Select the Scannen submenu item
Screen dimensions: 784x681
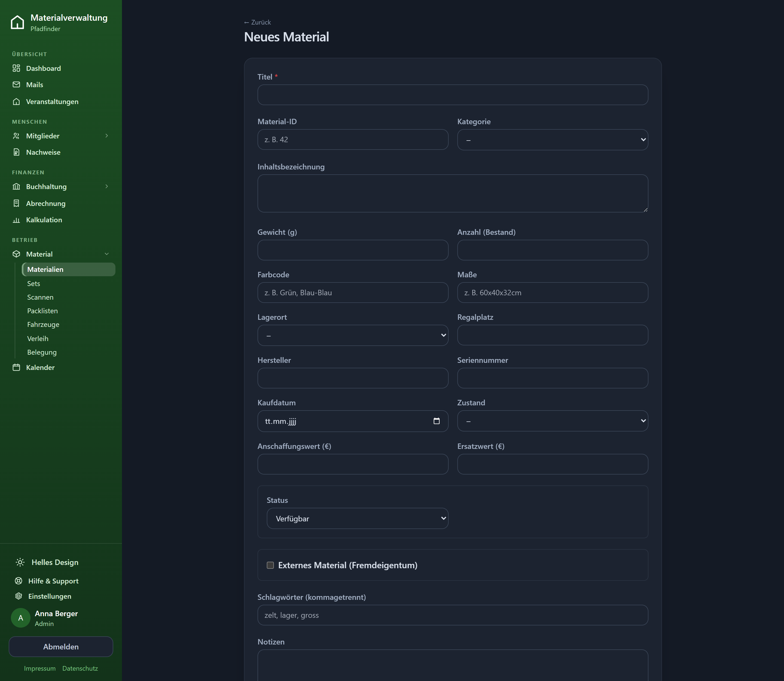click(68, 297)
